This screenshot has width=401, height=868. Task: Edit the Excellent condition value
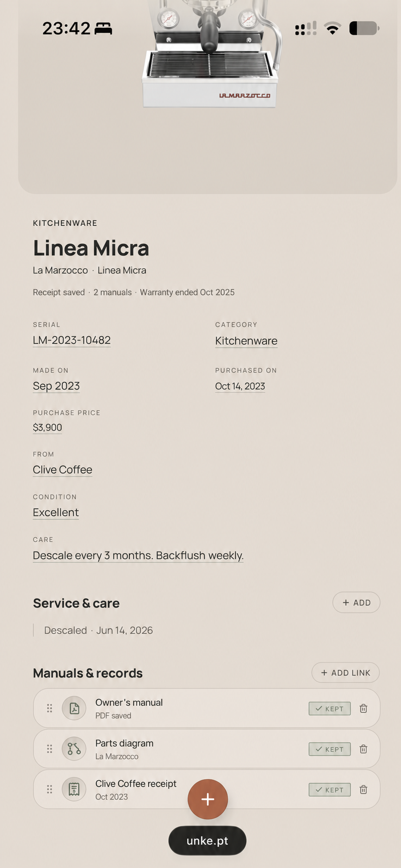56,513
